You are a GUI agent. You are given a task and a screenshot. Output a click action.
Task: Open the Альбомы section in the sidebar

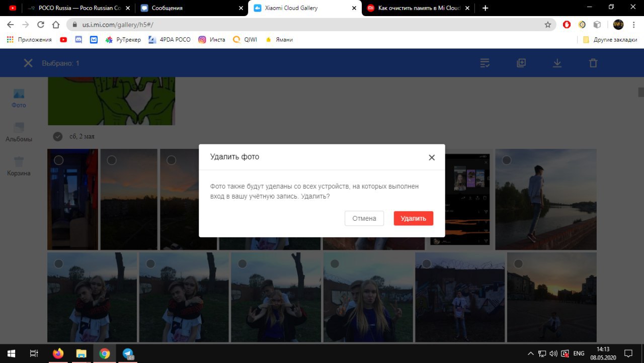tap(19, 133)
